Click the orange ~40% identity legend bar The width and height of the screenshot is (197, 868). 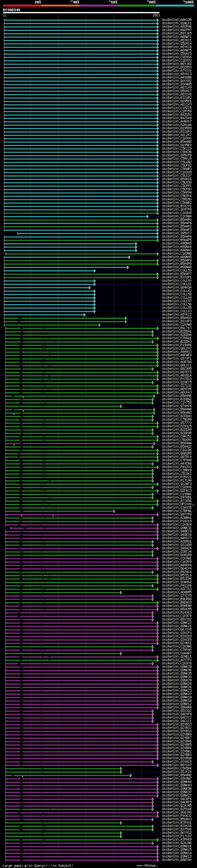60,6
